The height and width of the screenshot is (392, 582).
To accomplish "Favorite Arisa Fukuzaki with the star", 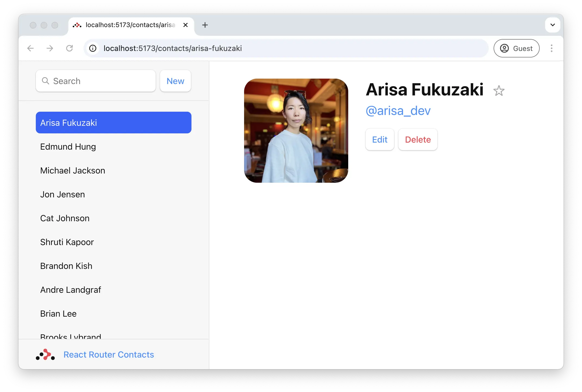I will coord(499,91).
